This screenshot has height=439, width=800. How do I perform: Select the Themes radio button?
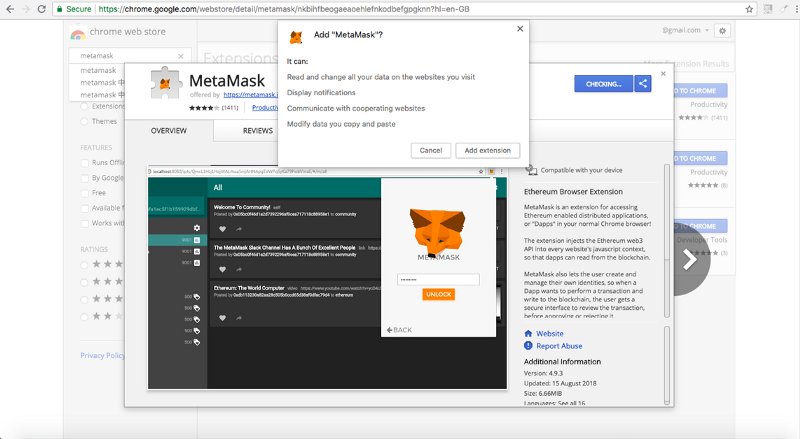(x=84, y=121)
